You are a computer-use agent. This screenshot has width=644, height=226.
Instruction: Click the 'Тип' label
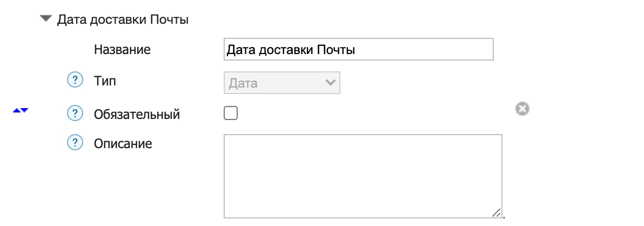pos(105,82)
